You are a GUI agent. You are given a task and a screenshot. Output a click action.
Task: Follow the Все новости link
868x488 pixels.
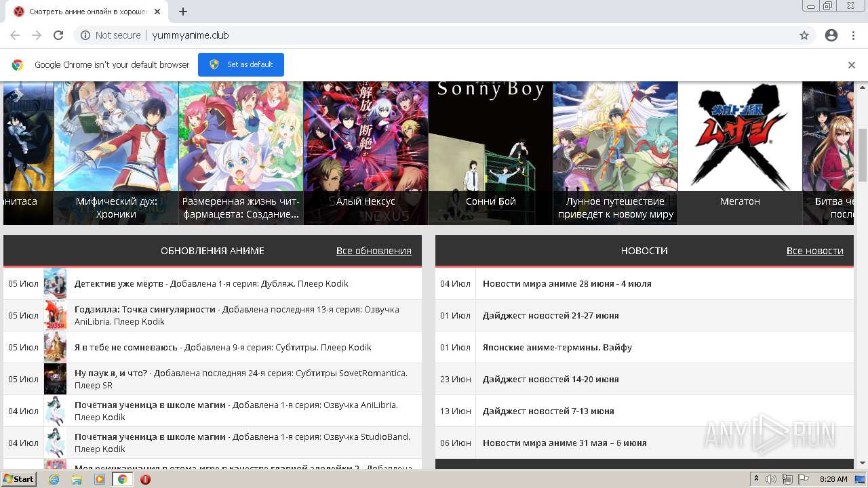[815, 251]
